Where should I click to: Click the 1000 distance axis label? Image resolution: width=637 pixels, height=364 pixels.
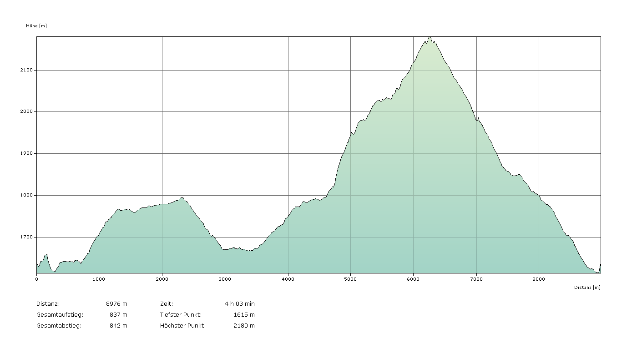coord(99,279)
